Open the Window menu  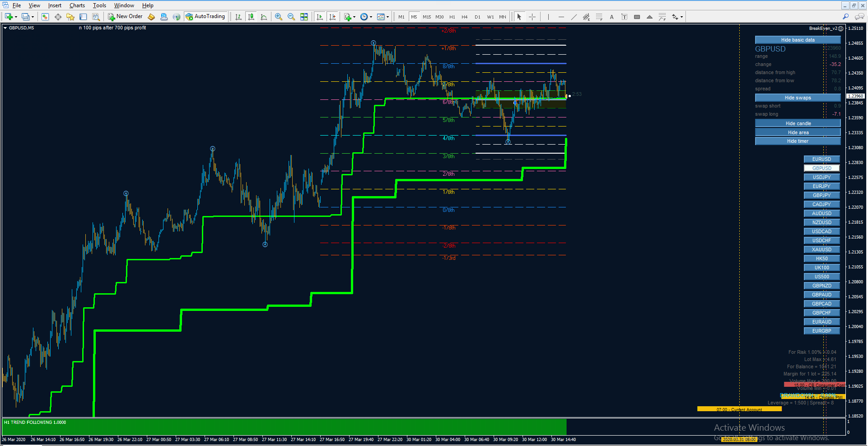124,5
